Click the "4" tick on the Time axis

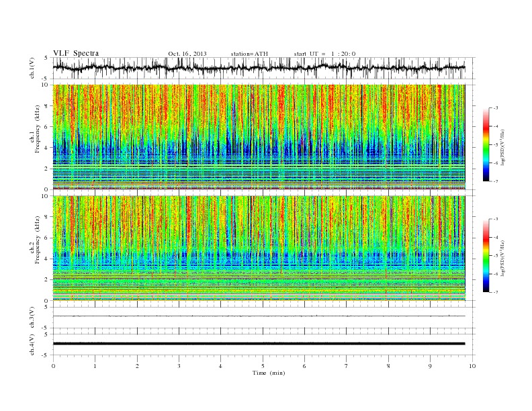221,366
